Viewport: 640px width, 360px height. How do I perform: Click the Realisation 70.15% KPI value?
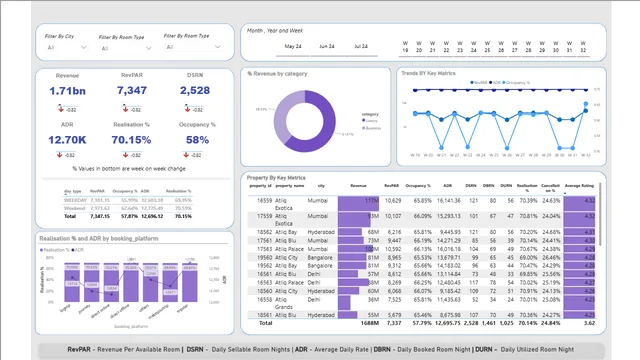point(131,140)
